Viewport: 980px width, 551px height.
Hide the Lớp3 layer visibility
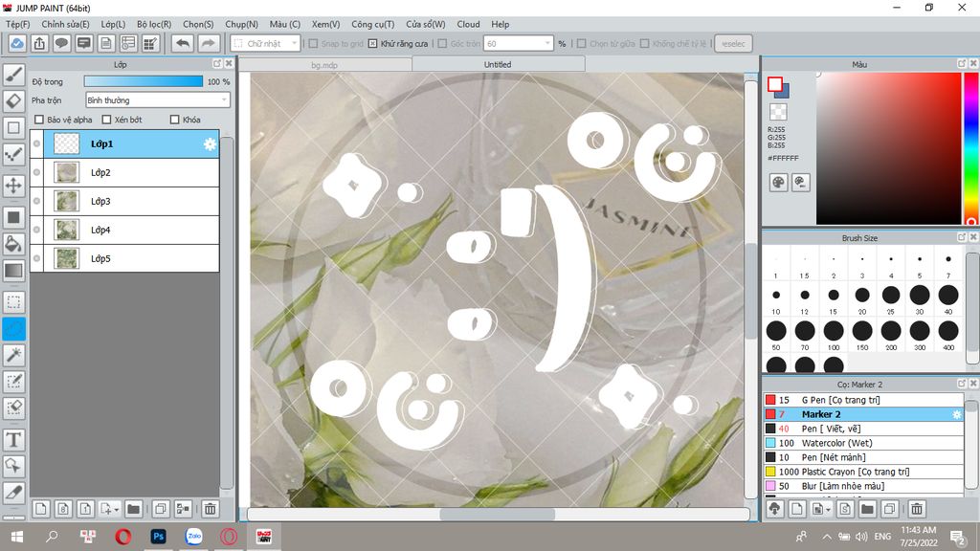[37, 201]
